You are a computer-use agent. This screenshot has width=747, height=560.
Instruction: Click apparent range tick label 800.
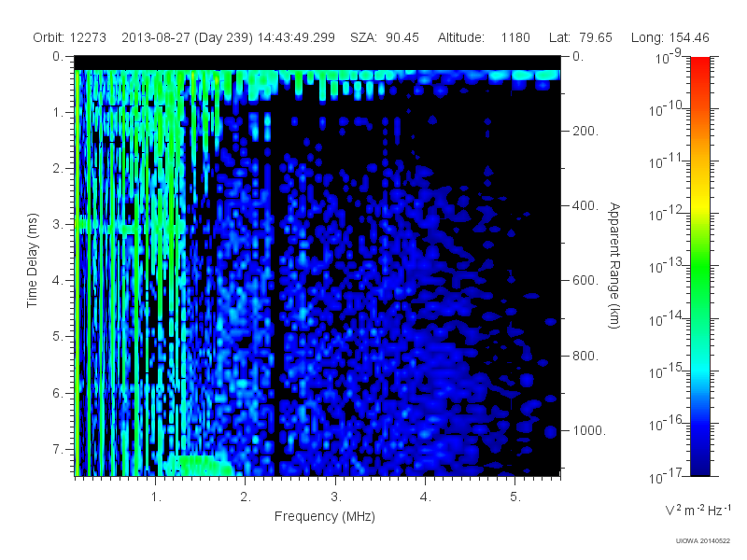pos(585,356)
